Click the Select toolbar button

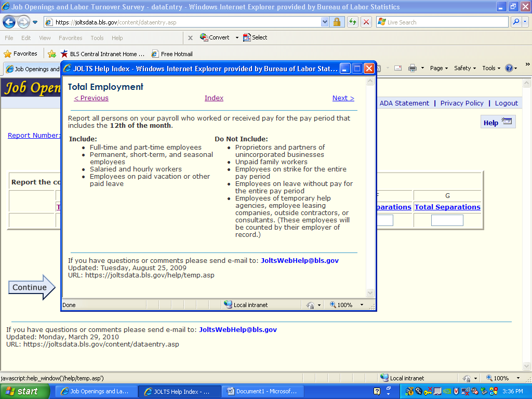255,37
